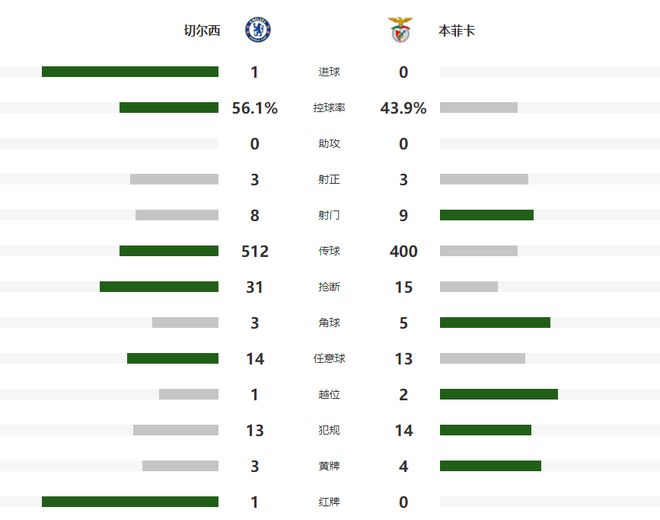Click the Chelsea club crest icon

pyautogui.click(x=258, y=30)
